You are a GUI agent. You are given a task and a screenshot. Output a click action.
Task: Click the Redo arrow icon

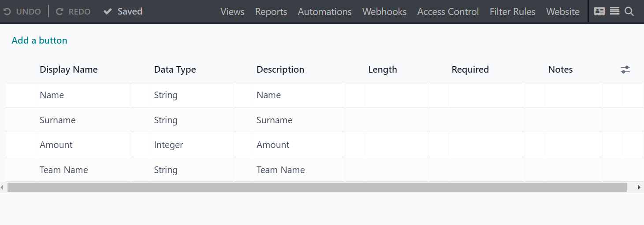tap(60, 12)
